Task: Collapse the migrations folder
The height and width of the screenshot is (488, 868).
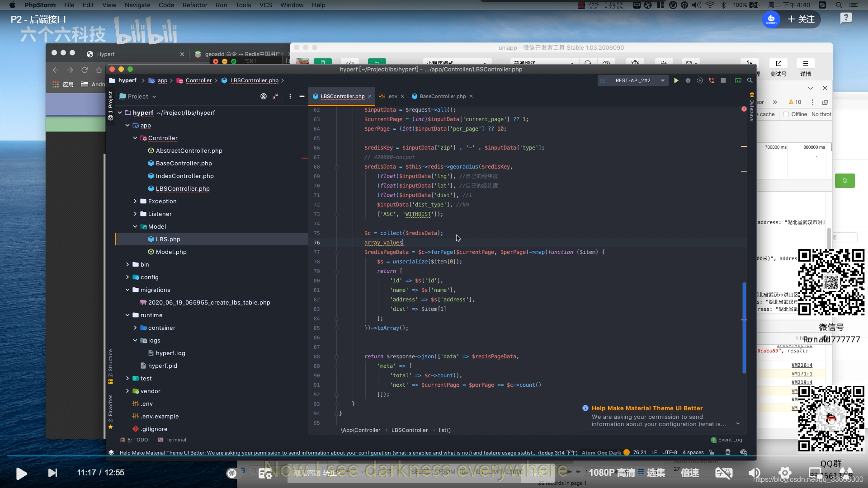Action: click(127, 290)
